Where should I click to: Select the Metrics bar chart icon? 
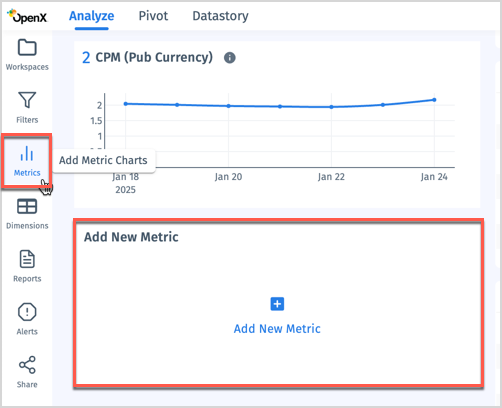[27, 153]
